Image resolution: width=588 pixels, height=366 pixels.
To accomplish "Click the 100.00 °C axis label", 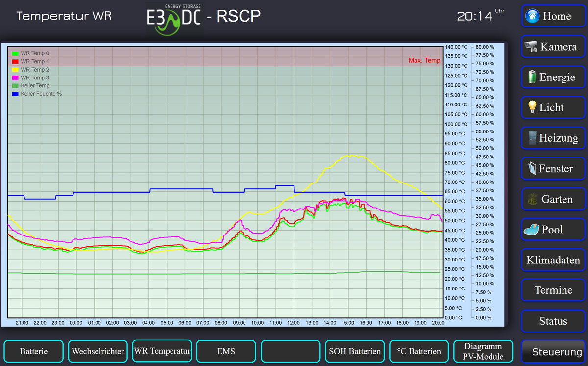I will [456, 124].
